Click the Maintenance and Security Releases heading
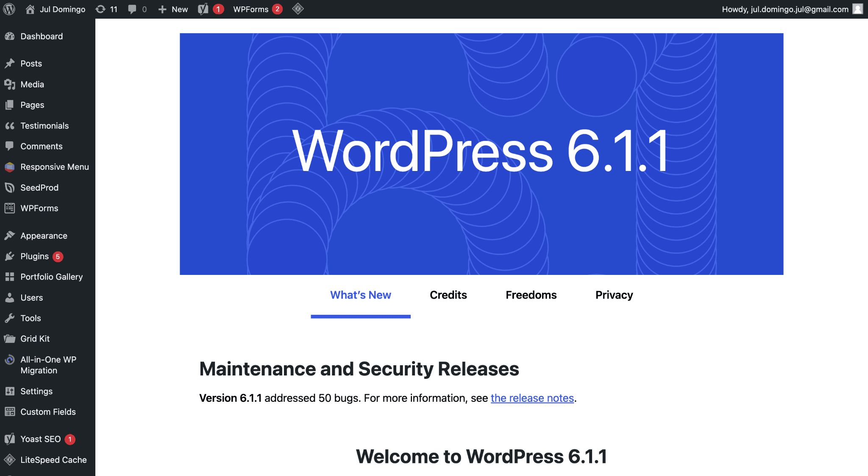 click(359, 369)
